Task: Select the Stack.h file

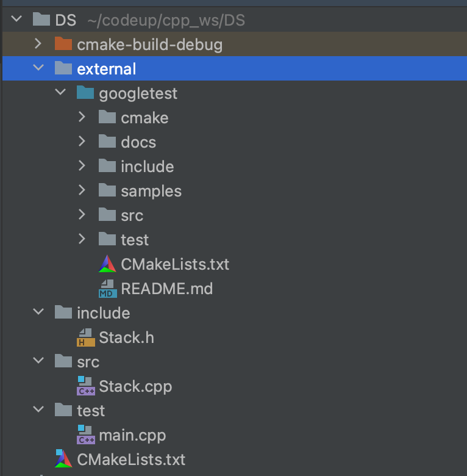Action: coord(126,337)
